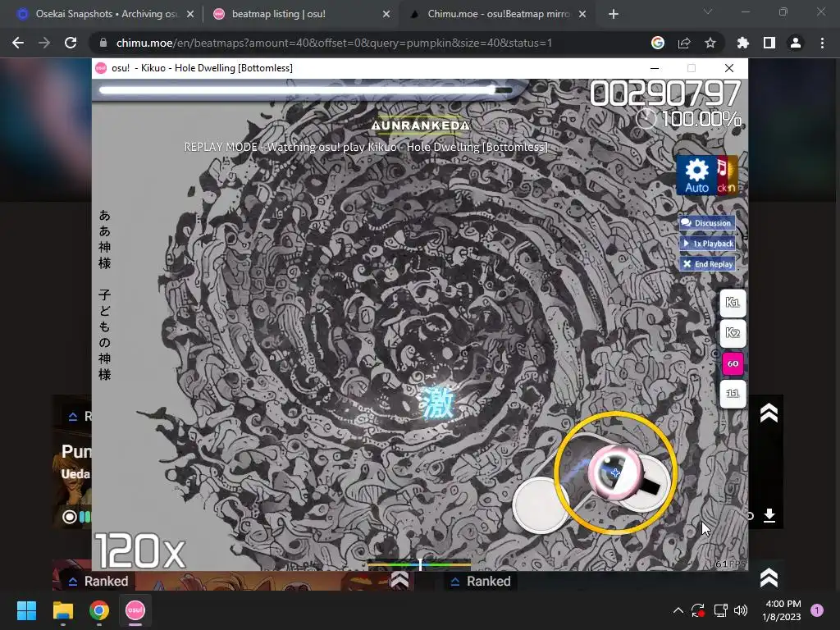Click the site lock icon

tap(103, 43)
